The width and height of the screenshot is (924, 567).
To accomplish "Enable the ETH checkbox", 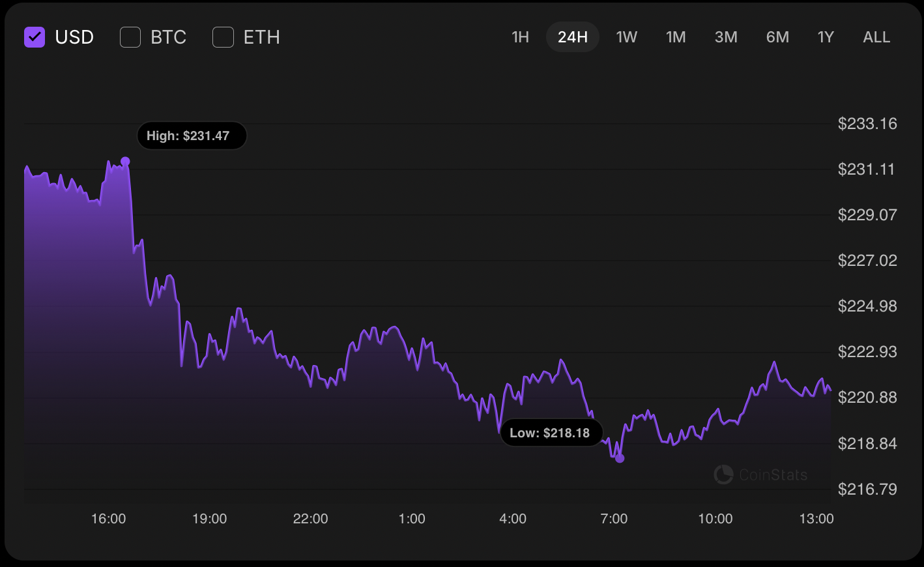I will coord(224,37).
